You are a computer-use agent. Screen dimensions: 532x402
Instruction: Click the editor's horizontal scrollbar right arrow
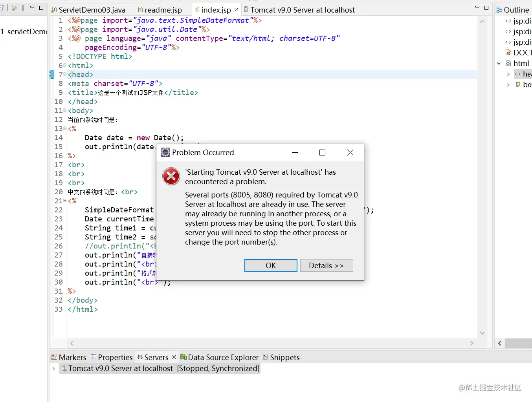pos(471,343)
